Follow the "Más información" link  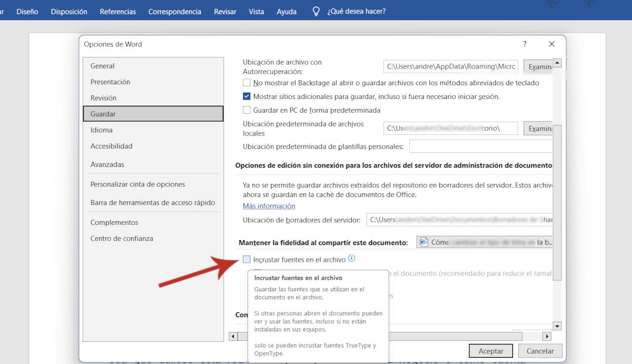[269, 206]
